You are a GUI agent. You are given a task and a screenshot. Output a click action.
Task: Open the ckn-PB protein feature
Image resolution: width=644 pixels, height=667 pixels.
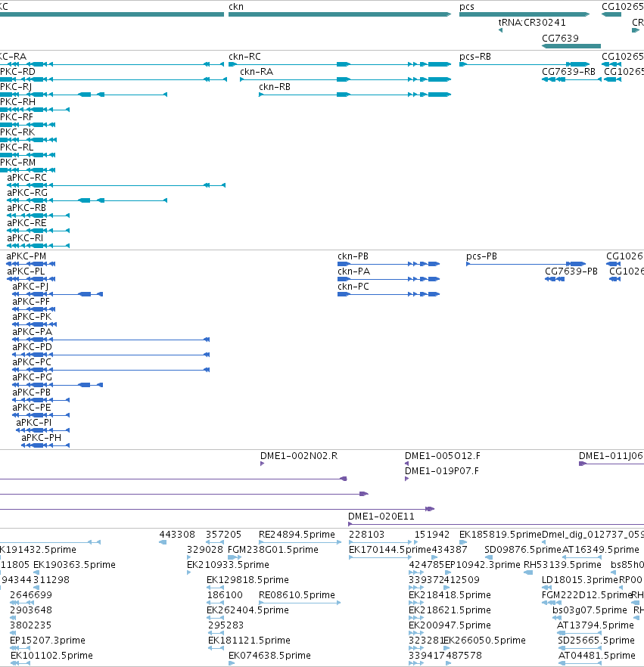389,264
